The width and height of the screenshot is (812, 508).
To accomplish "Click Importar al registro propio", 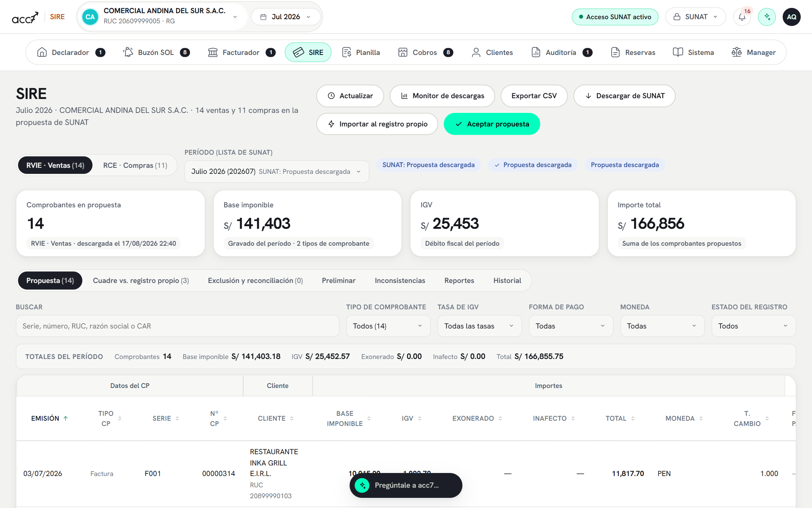I will [377, 124].
